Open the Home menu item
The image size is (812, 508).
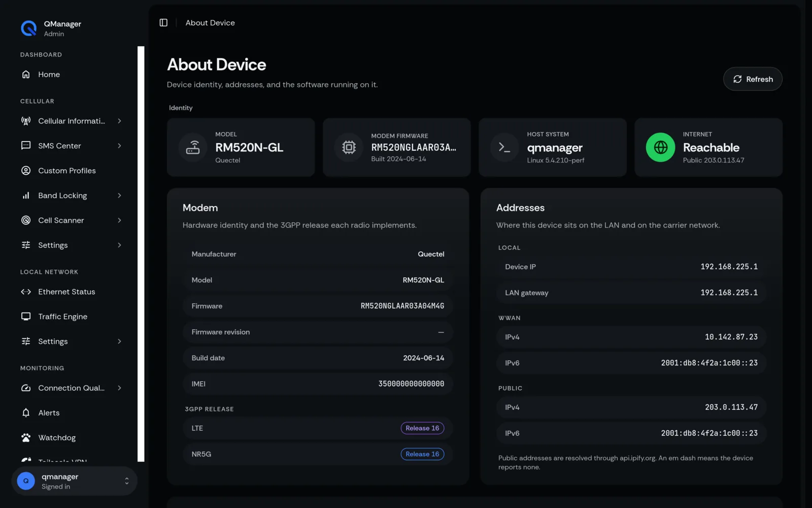coord(74,74)
